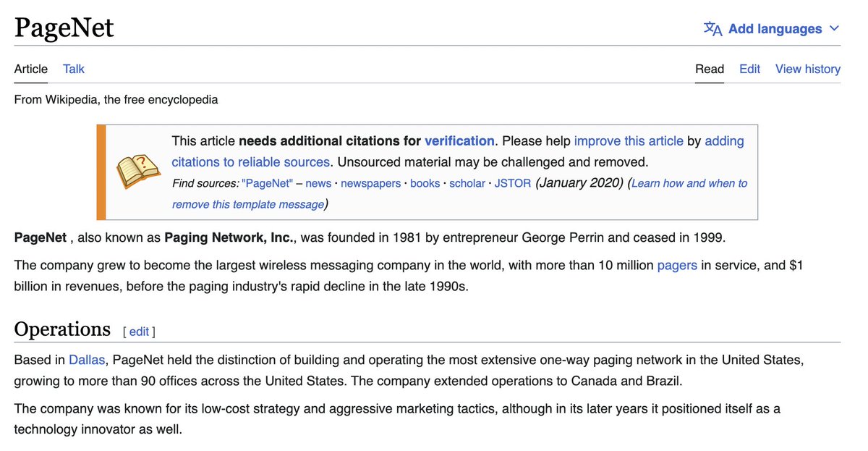This screenshot has height=451, width=868.
Task: Click "needs additional citations for" bold text
Action: pos(330,140)
